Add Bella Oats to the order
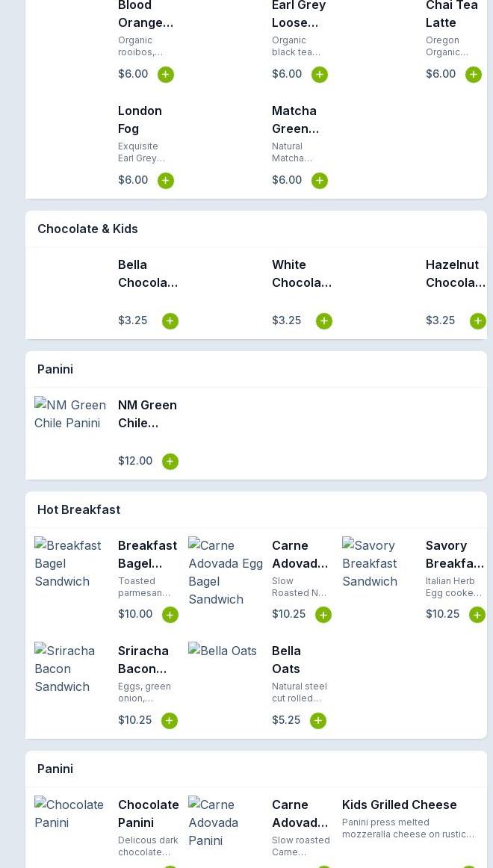Screen dimensions: 493x868 (318, 721)
